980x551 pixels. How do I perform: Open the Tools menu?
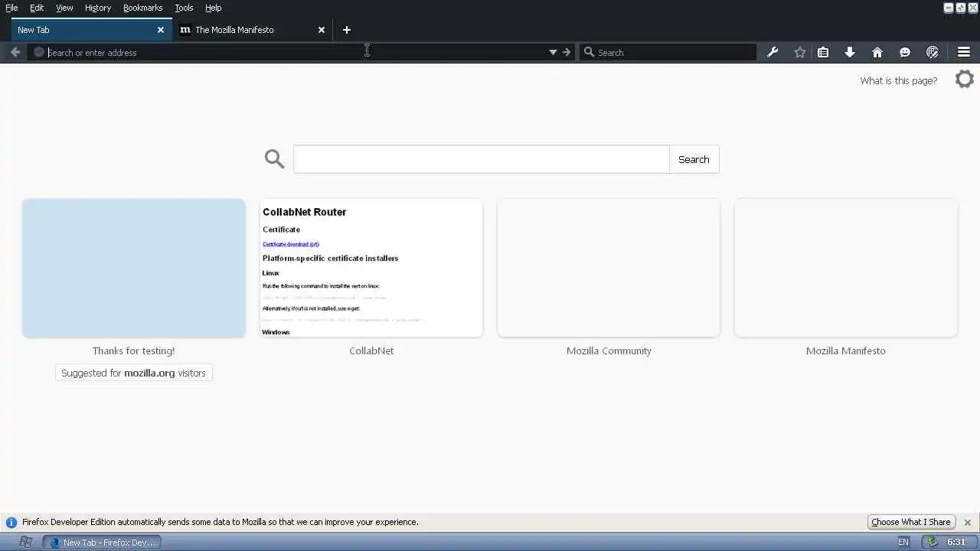pos(184,8)
